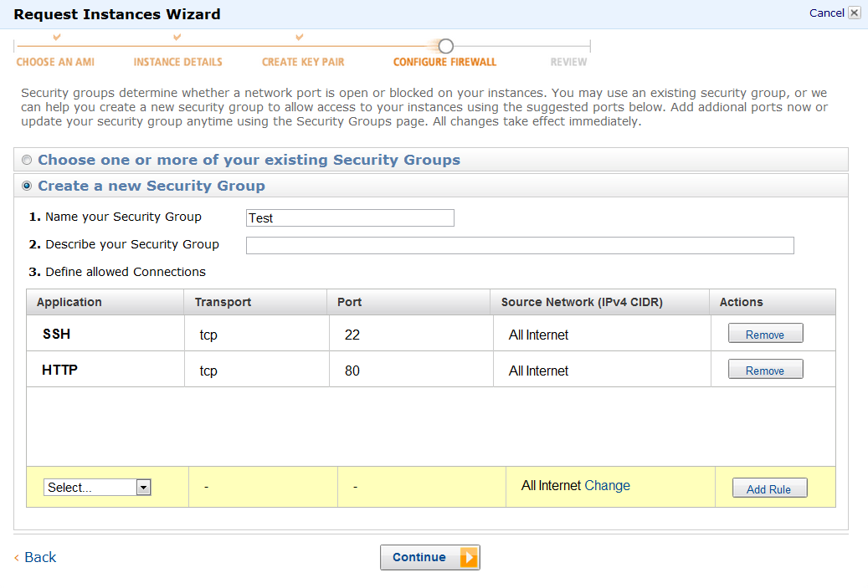Remove the SSH rule
868x588 pixels.
(x=765, y=335)
